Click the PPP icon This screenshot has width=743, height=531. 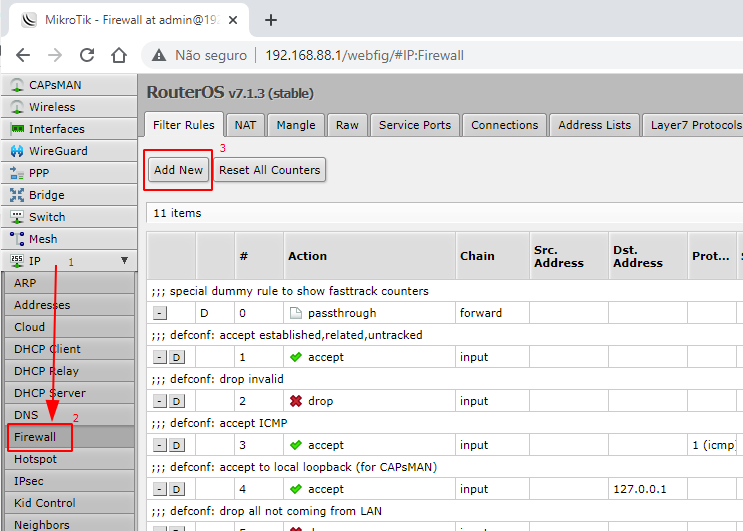(x=17, y=173)
